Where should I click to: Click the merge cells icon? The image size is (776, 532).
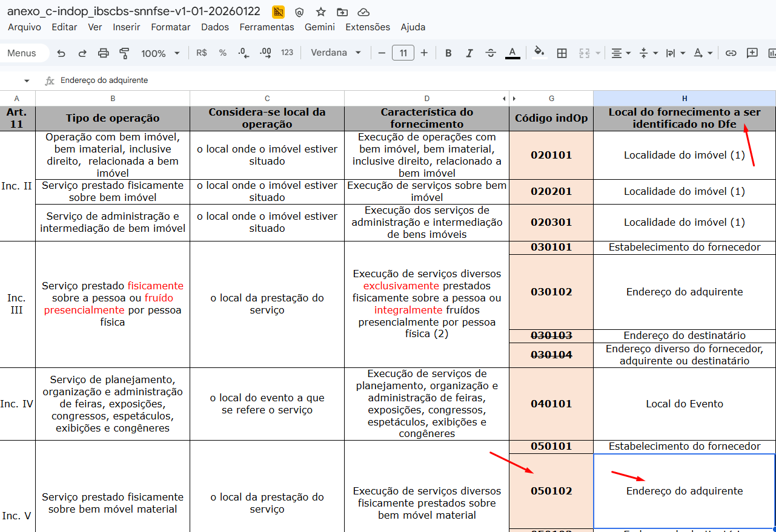coord(585,53)
